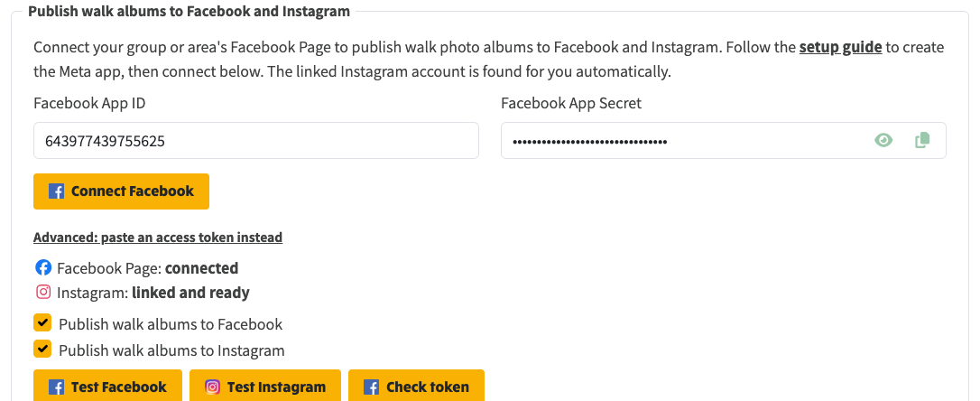Copy the App Secret using clipboard icon
Viewport: 980px width, 401px height.
click(x=922, y=141)
